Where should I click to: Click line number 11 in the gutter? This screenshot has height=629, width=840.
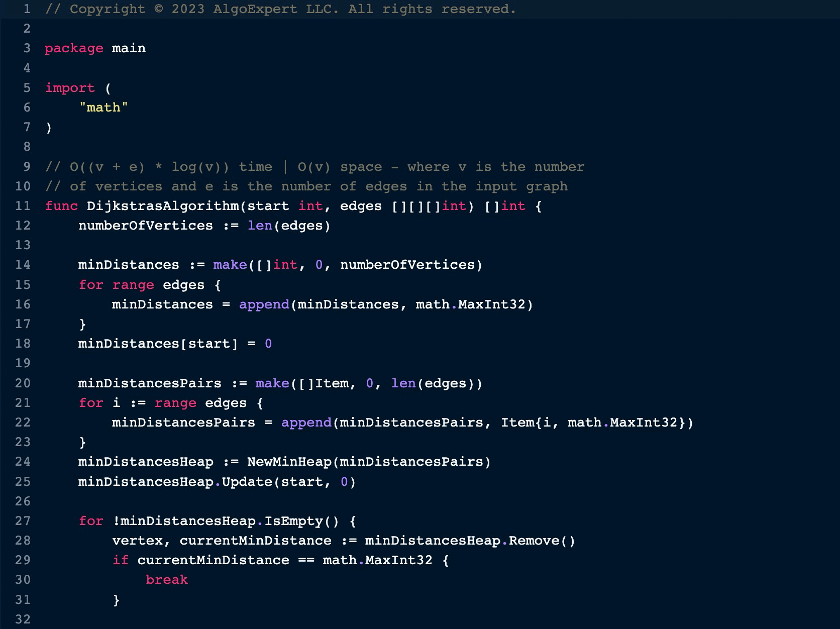23,206
